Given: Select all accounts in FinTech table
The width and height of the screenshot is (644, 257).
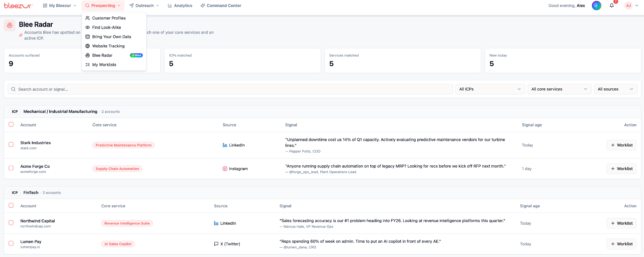Looking at the screenshot, I should 11,205.
